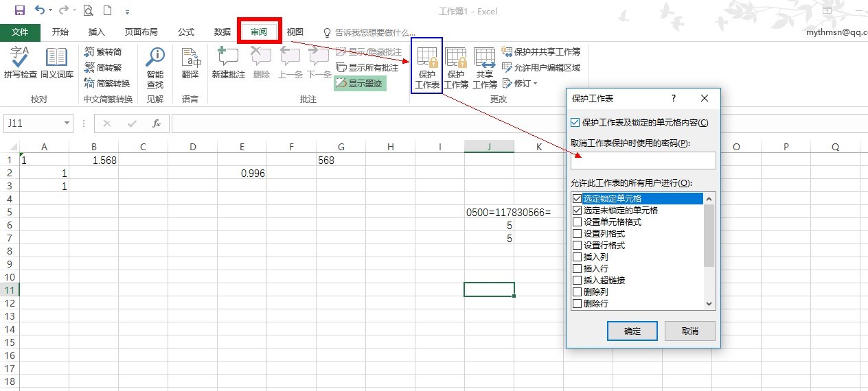Image resolution: width=868 pixels, height=391 pixels.
Task: Click the Save icon in quick access toolbar
Action: pos(19,10)
